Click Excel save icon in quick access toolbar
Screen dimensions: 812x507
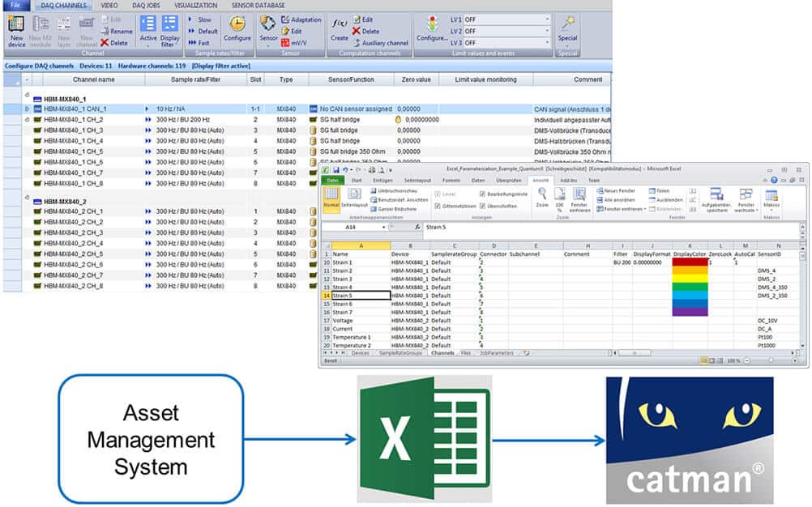(335, 170)
